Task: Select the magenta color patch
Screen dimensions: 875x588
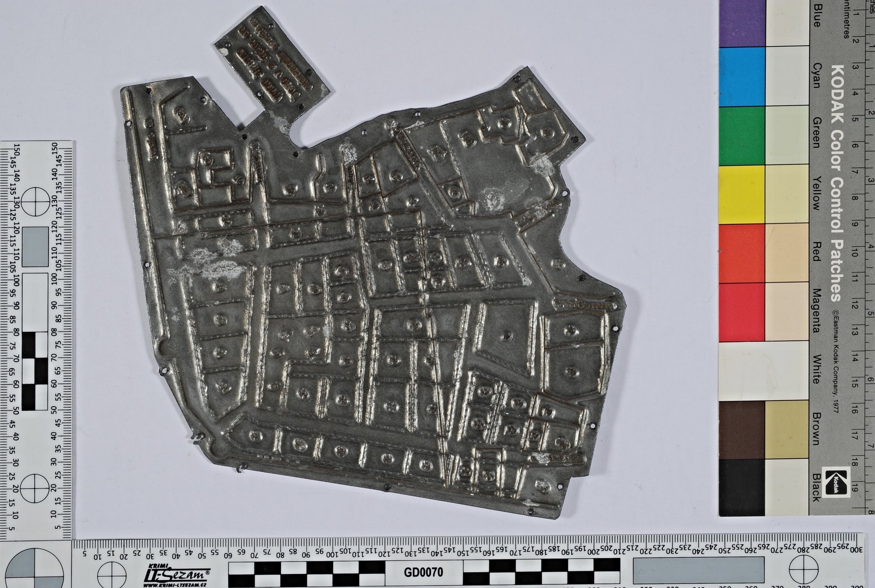Action: tap(741, 312)
